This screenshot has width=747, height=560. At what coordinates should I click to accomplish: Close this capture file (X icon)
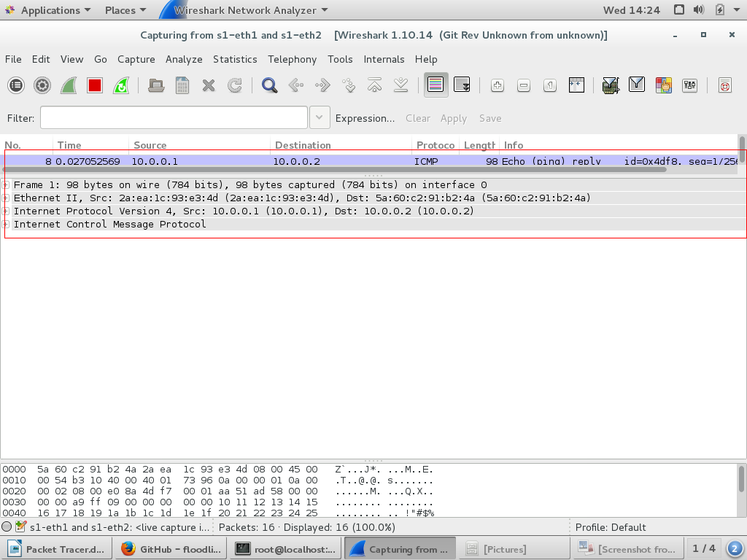(208, 85)
